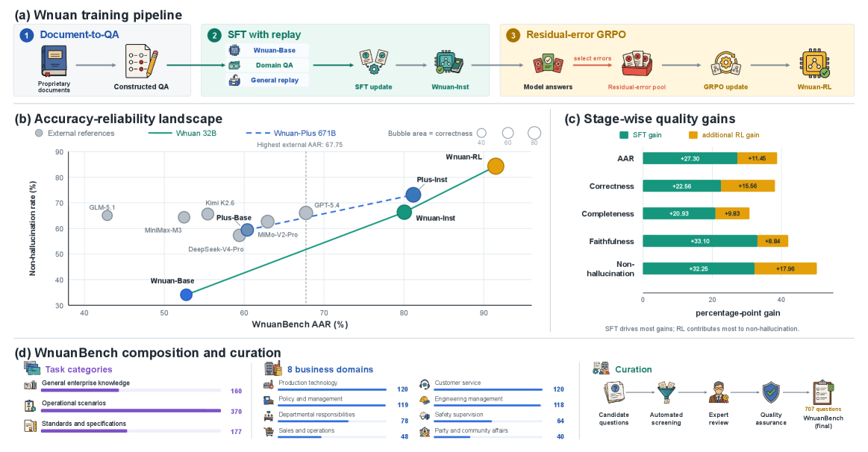Click the "GPT-5.4" point label

[327, 205]
